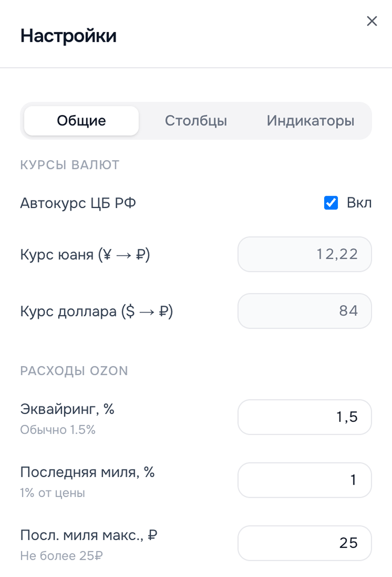Disable the Автокурс ЦБ РФ checkbox

pyautogui.click(x=331, y=203)
